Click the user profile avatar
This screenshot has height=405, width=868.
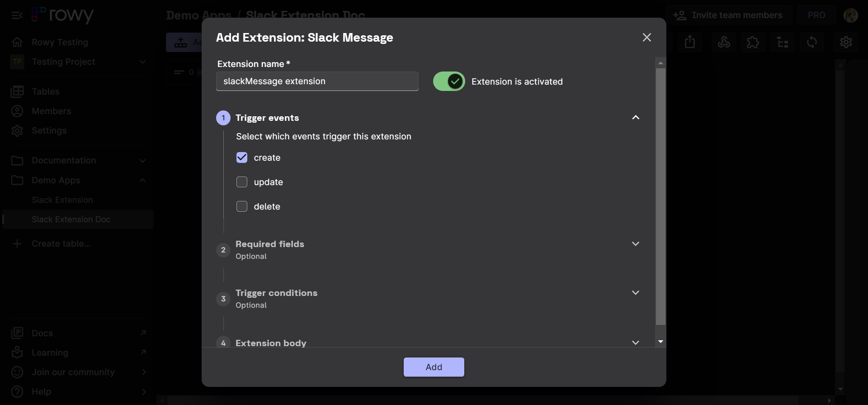(850, 15)
